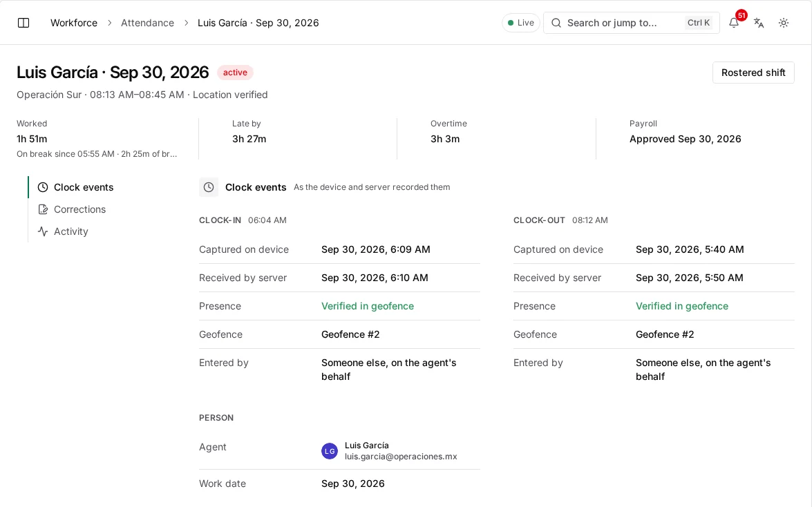Click the CLOCK-IN 06:04 AM heading

[x=243, y=220]
